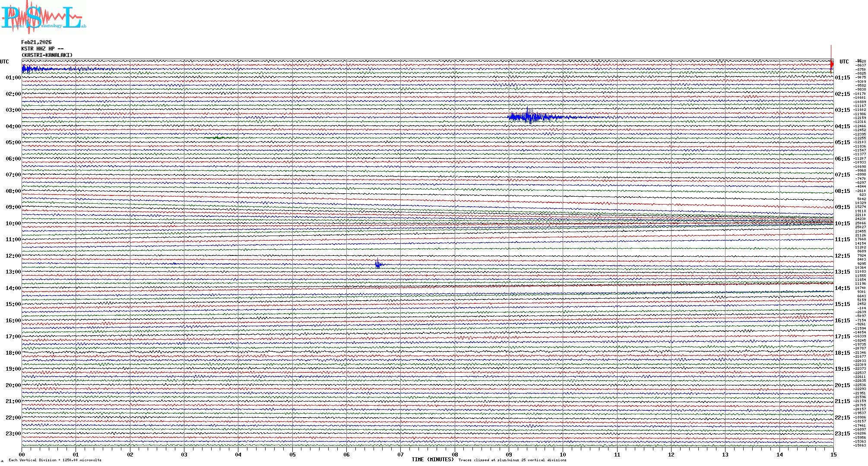Click the UTC label on the left
Viewport: 868px width, 466px height.
pos(4,62)
